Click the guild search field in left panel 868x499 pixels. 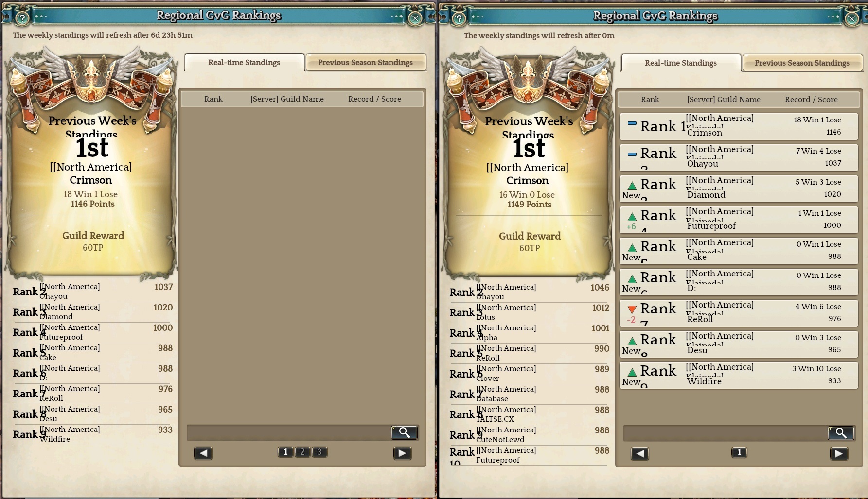coord(289,432)
